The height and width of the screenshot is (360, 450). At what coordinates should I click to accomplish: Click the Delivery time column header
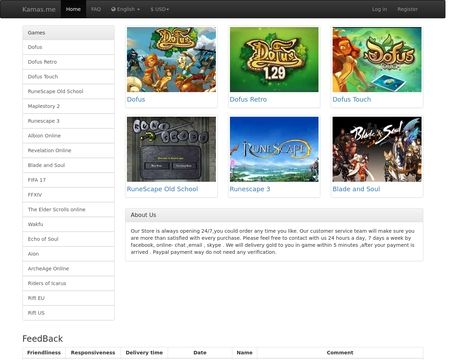pos(144,353)
